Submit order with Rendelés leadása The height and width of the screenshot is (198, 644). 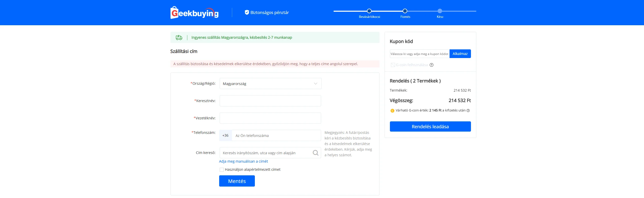click(430, 126)
